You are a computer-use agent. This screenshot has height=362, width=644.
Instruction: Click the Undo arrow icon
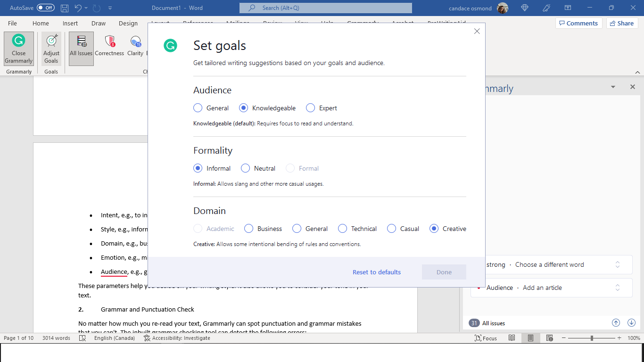pyautogui.click(x=78, y=8)
